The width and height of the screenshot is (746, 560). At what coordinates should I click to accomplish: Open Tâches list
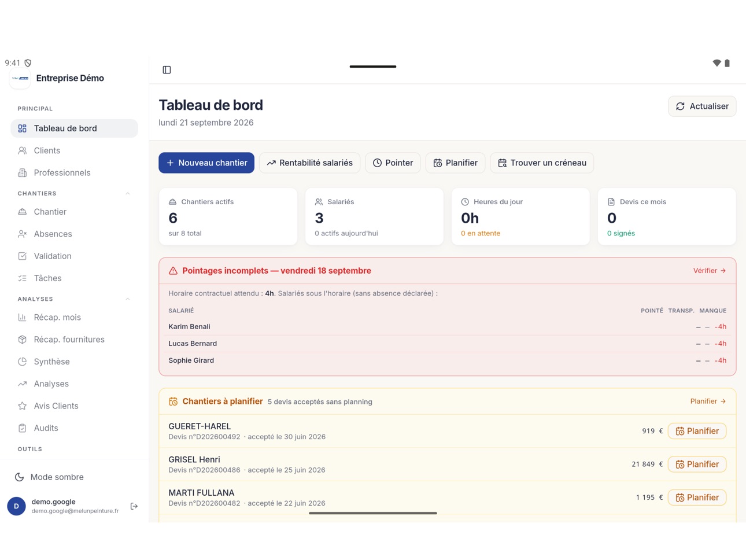(74, 278)
